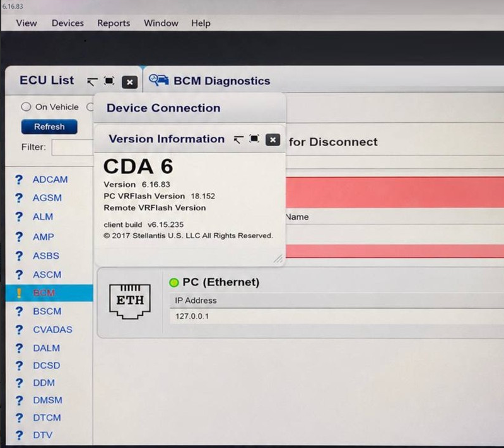
Task: Click the ETH Ethernet port icon
Action: 130,301
